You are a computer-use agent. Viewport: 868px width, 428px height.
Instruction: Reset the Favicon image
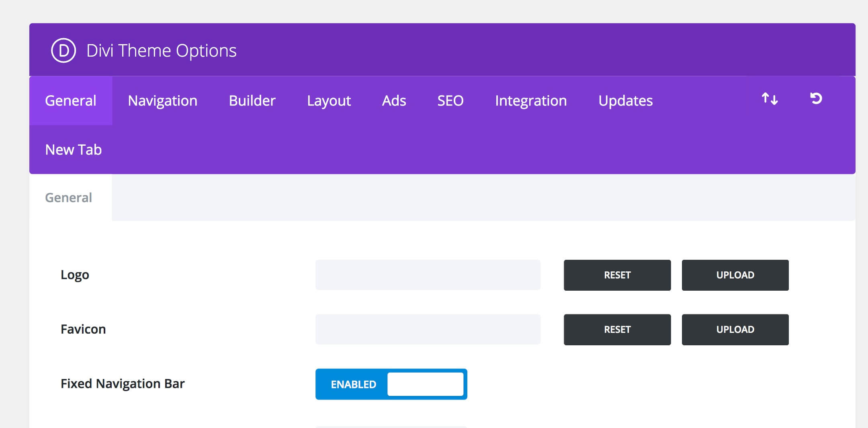(617, 330)
